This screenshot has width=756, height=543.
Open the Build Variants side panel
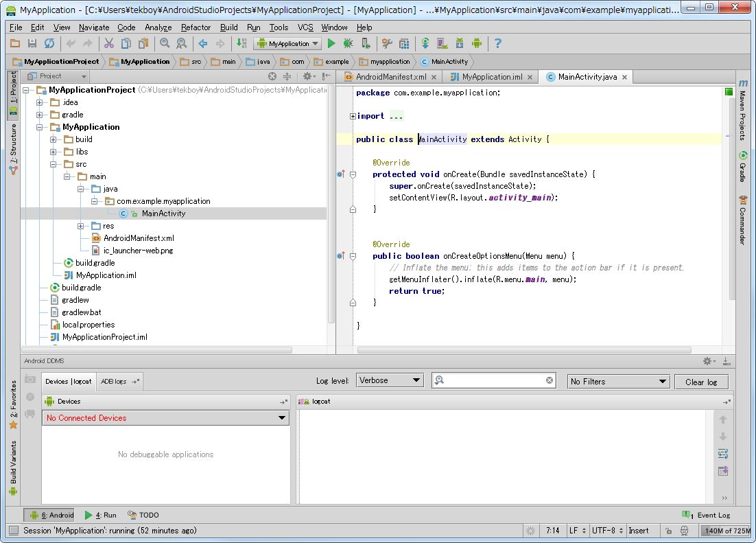(13, 467)
